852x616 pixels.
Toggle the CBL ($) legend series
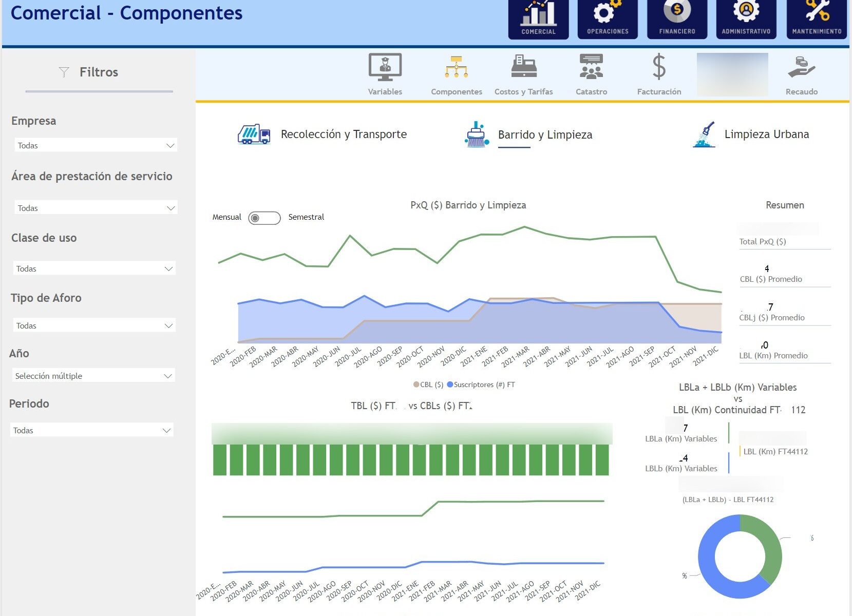pyautogui.click(x=428, y=384)
